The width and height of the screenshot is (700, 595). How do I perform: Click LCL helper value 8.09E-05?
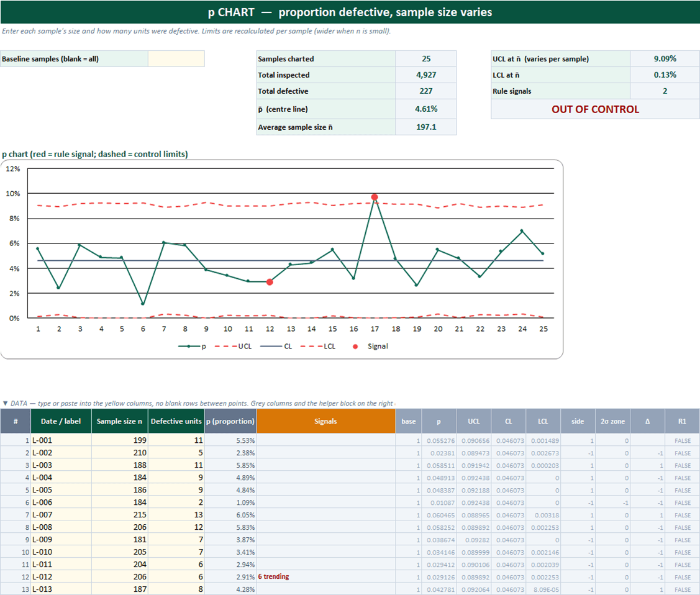(x=543, y=589)
